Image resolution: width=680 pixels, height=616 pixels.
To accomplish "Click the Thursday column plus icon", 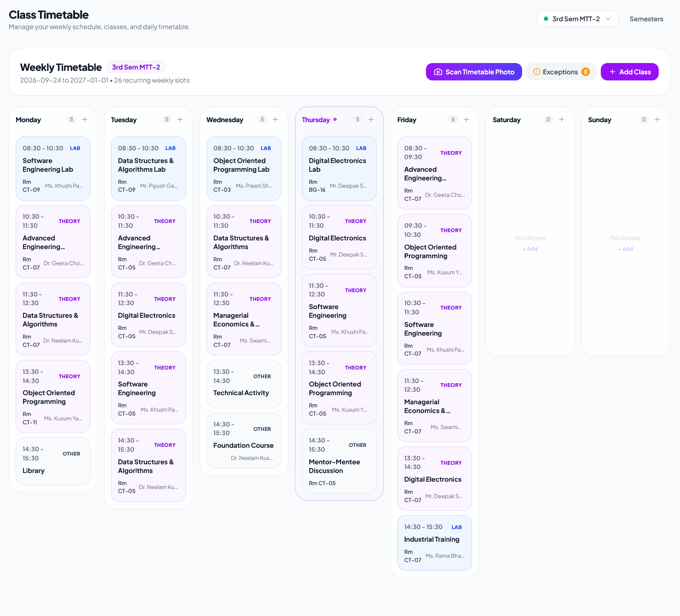I will [x=371, y=120].
